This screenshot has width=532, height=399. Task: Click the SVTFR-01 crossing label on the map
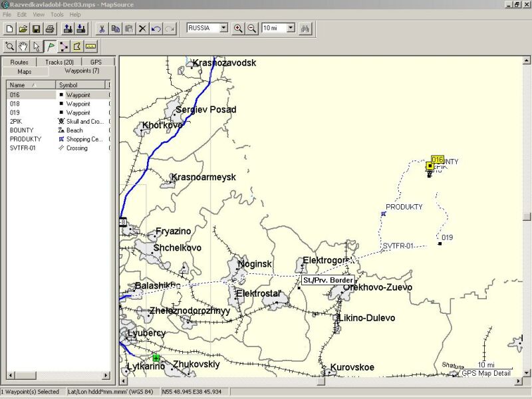click(398, 245)
